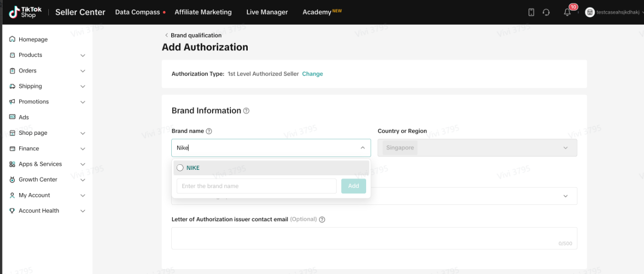Go to Live Manager tab
Image resolution: width=644 pixels, height=274 pixels.
click(267, 12)
